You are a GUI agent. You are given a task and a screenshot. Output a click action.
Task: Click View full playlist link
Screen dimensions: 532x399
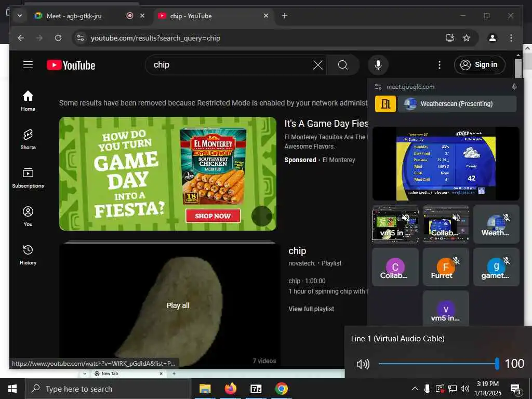tap(311, 309)
